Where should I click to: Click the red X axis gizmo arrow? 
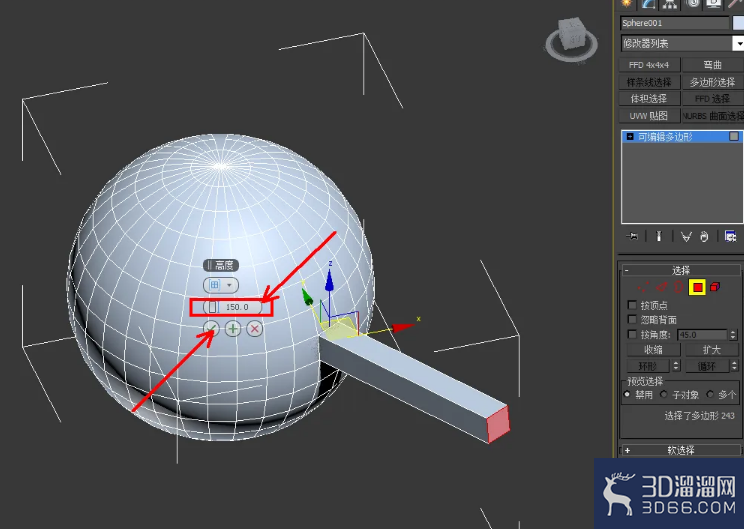coord(401,327)
